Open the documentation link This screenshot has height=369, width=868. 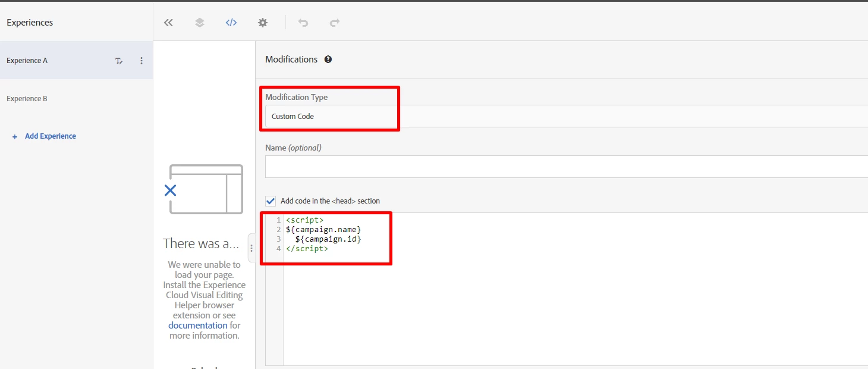point(197,326)
